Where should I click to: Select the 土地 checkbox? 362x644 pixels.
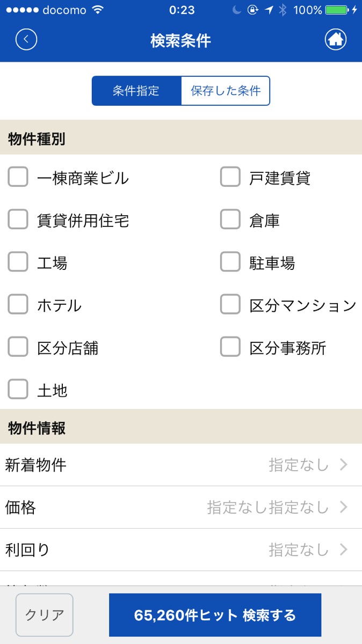click(x=18, y=390)
